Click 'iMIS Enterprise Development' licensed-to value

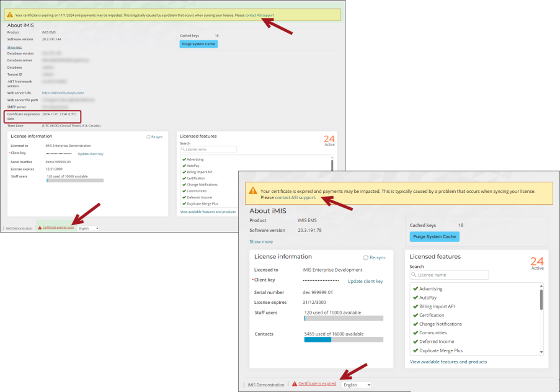click(332, 270)
